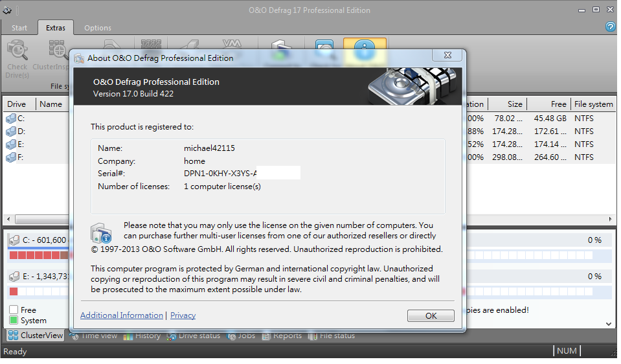The height and width of the screenshot is (364, 621).
Task: Click the 78.02 size cell for C:
Action: [x=508, y=119]
